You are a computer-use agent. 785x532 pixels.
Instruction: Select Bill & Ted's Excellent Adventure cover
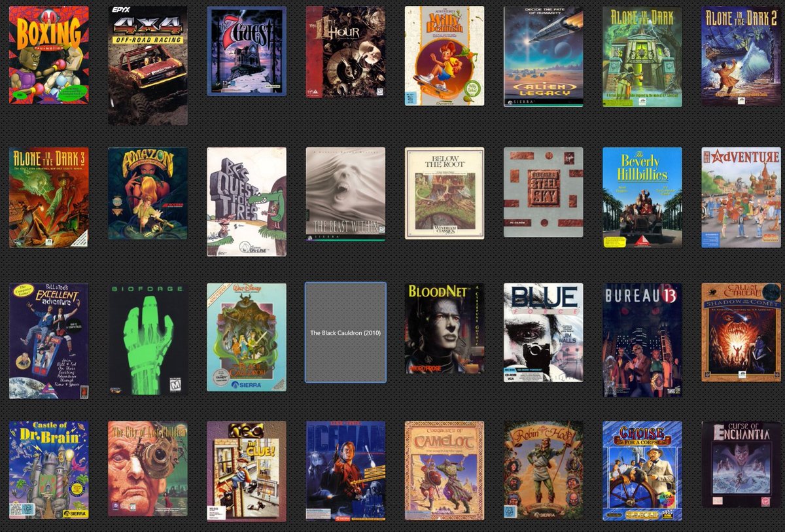[x=48, y=341]
